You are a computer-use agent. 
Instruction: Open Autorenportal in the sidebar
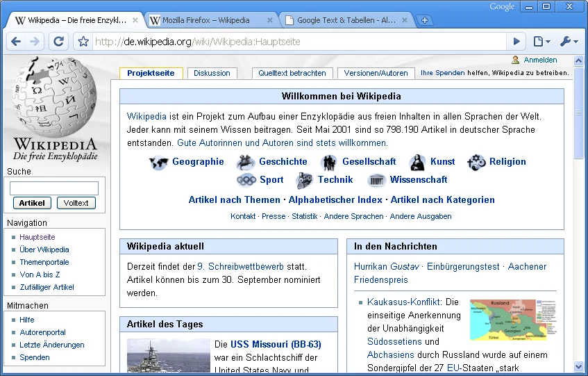(x=42, y=332)
